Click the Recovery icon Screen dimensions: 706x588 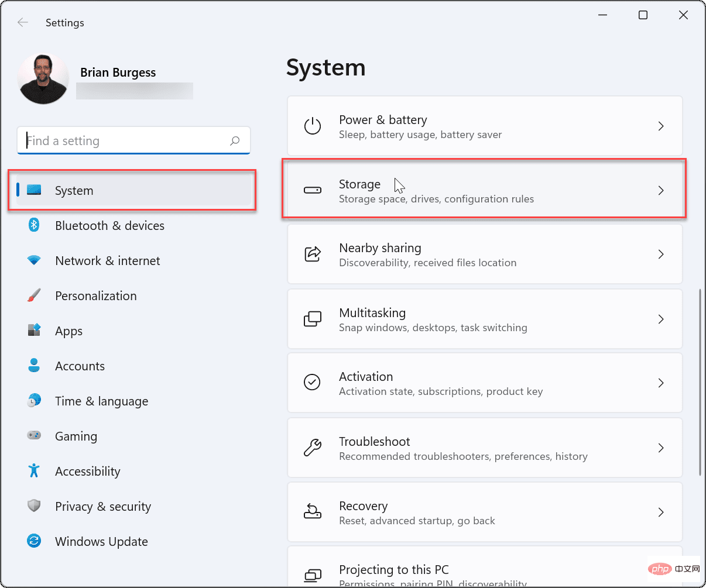313,512
